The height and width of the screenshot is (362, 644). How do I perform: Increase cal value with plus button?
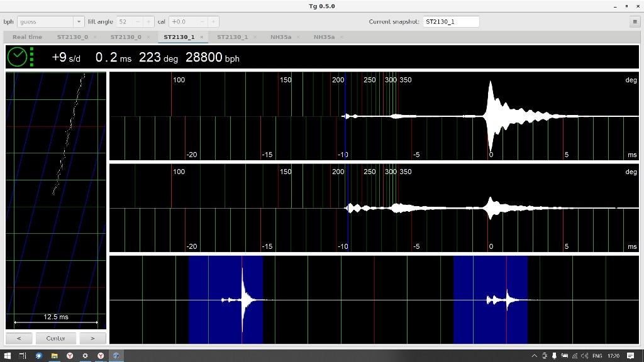tap(214, 21)
